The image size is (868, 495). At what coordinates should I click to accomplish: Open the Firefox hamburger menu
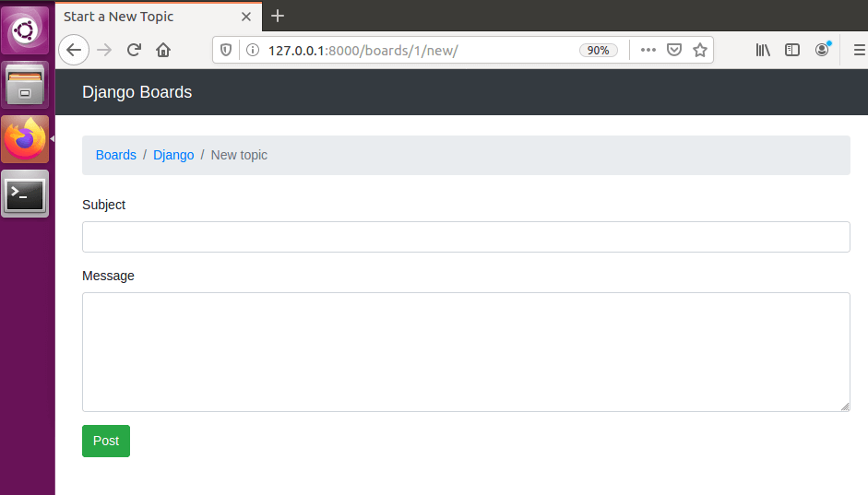(x=859, y=51)
